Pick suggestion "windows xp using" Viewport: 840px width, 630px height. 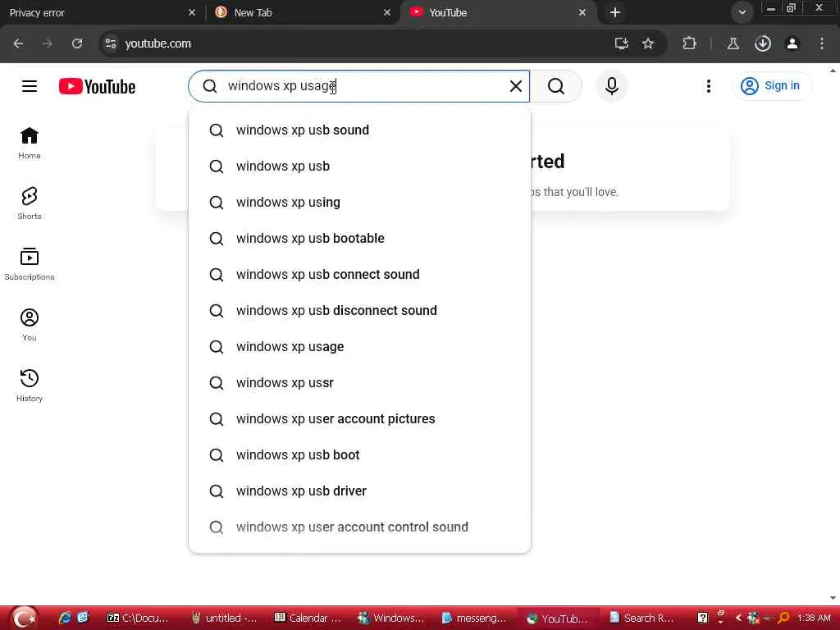[x=359, y=203]
